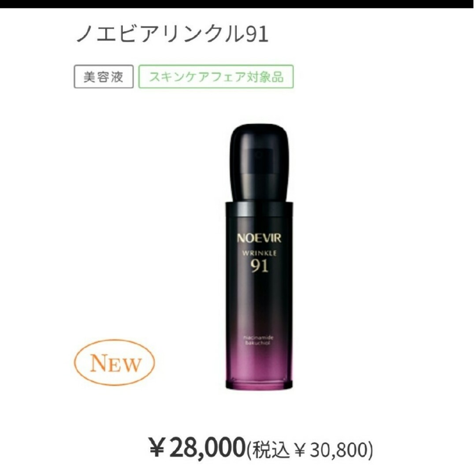
Task: Click the orange NEW badge
Action: tap(115, 362)
